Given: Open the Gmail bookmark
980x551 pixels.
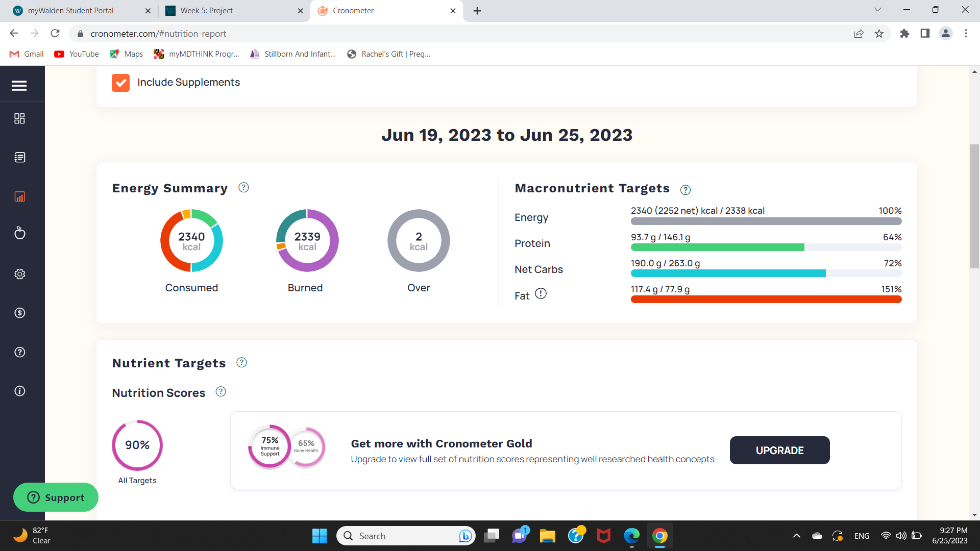Looking at the screenshot, I should [27, 54].
